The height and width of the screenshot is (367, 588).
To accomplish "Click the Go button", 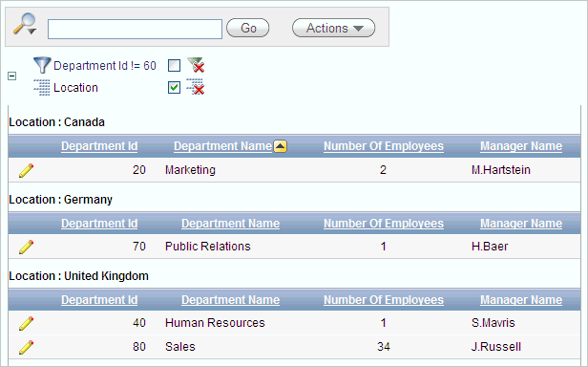I will click(248, 28).
